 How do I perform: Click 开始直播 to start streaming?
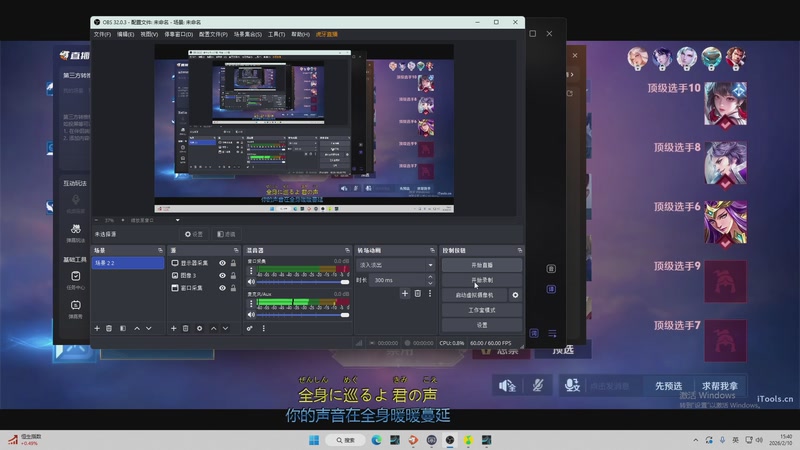coord(482,265)
